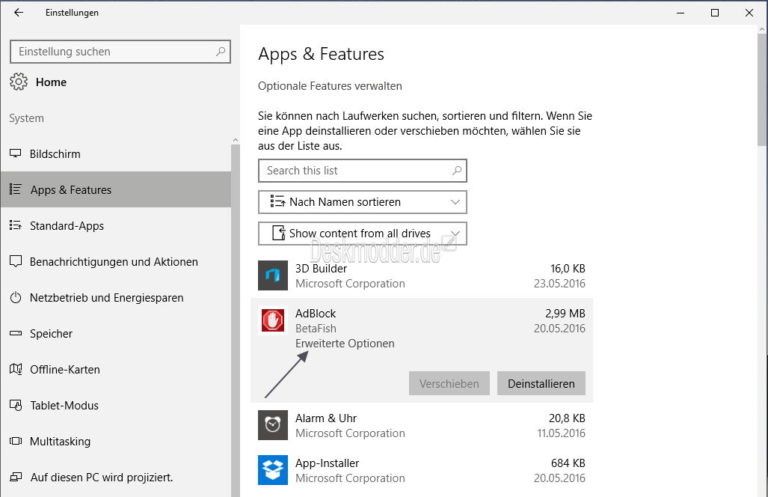
Task: Click the drive icon in Show content dropdown
Action: tap(279, 233)
